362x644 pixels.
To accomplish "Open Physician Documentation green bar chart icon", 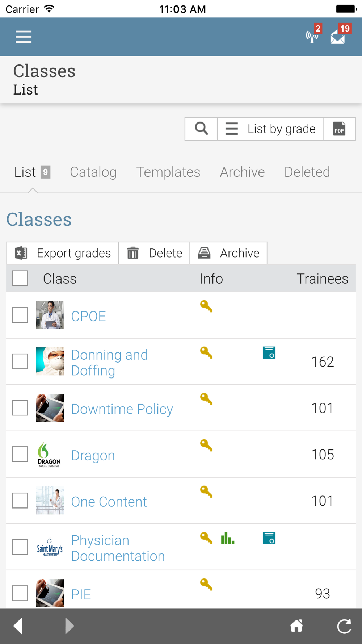I will [x=228, y=538].
